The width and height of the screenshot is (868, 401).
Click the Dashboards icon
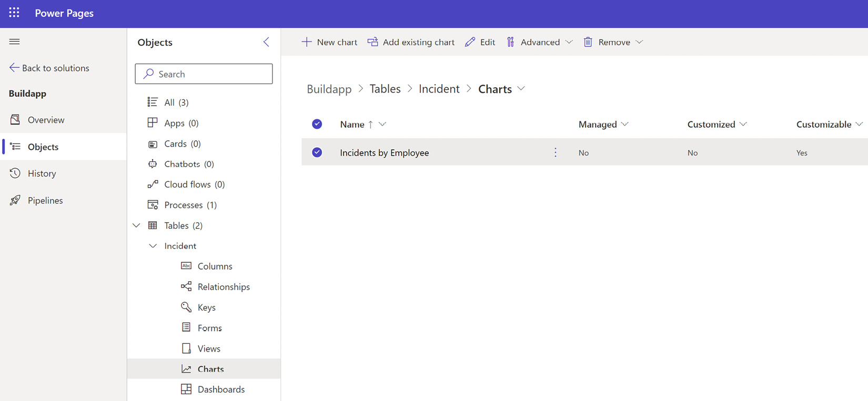[x=186, y=389]
